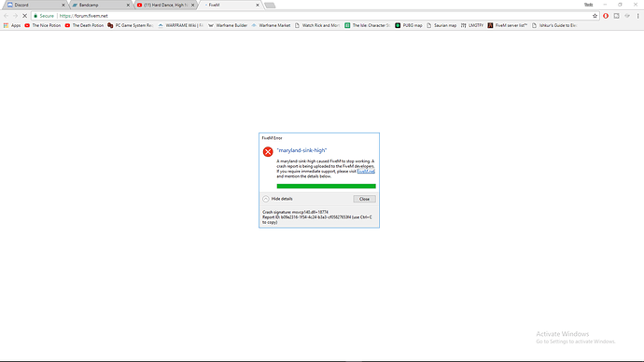Open the Chrome profile name button

589,5
